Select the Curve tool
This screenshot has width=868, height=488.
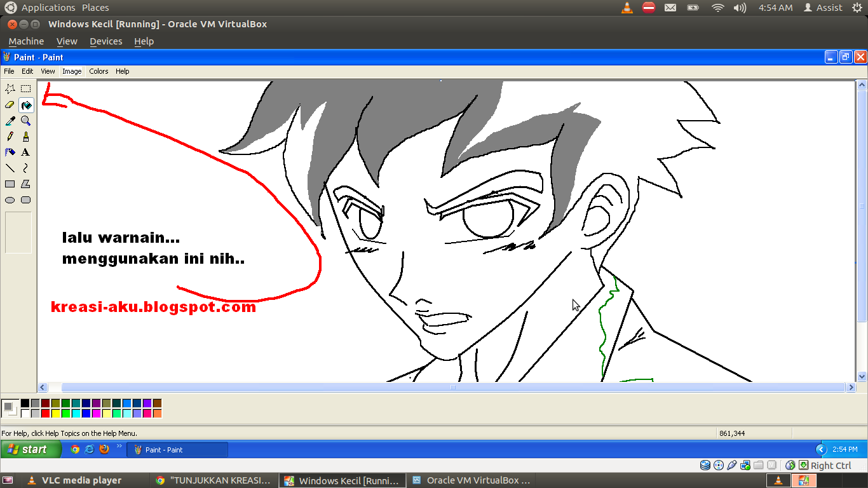tap(25, 168)
